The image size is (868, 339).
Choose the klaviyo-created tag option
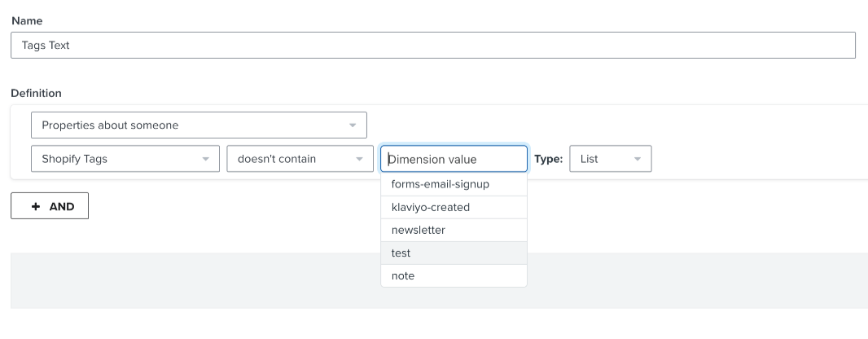click(x=431, y=207)
